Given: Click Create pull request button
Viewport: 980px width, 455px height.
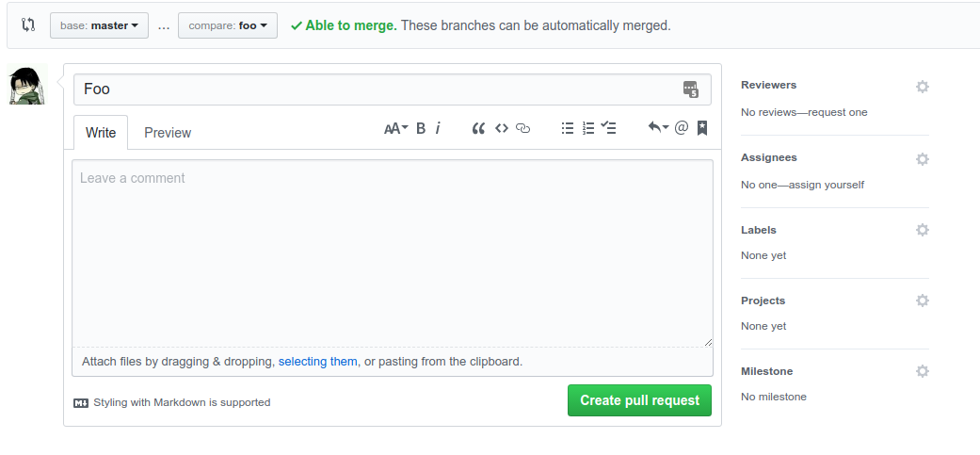Looking at the screenshot, I should coord(639,400).
